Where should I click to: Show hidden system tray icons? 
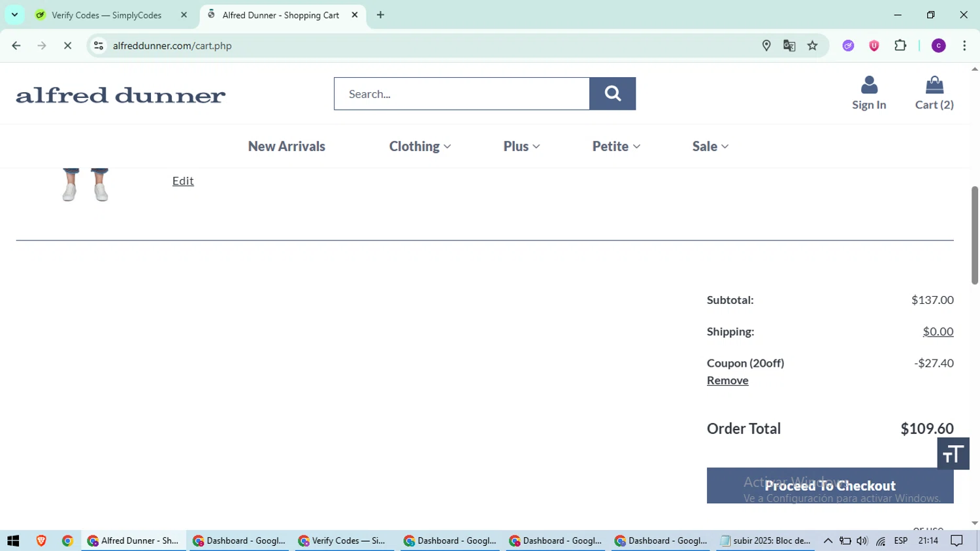pyautogui.click(x=828, y=541)
